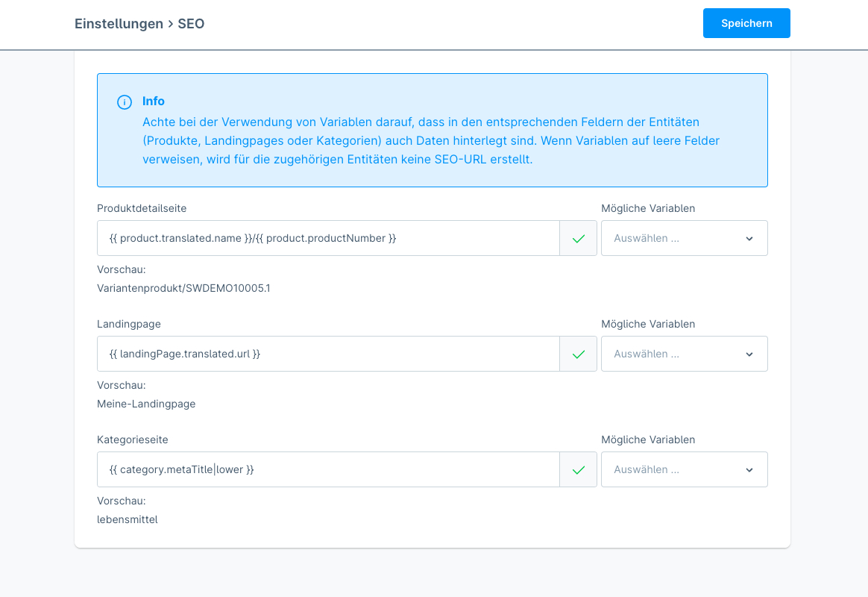Focus the Kategorieseite URL template field

(328, 470)
